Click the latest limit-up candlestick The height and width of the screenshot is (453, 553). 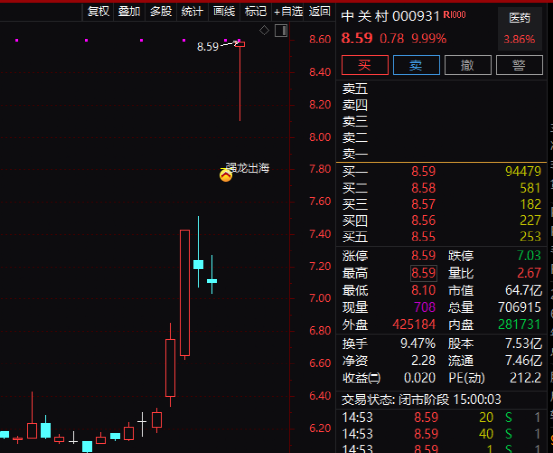click(240, 80)
